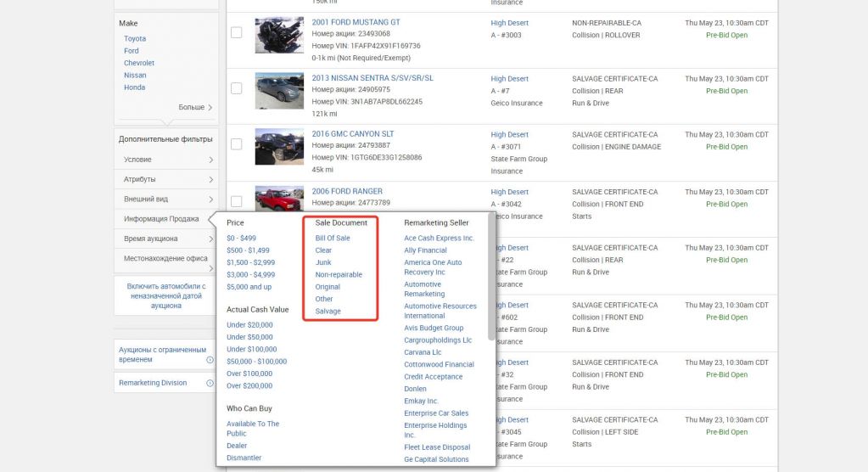Screen dimensions: 868x472
Task: Expand more makes with Больше
Action: (x=195, y=107)
